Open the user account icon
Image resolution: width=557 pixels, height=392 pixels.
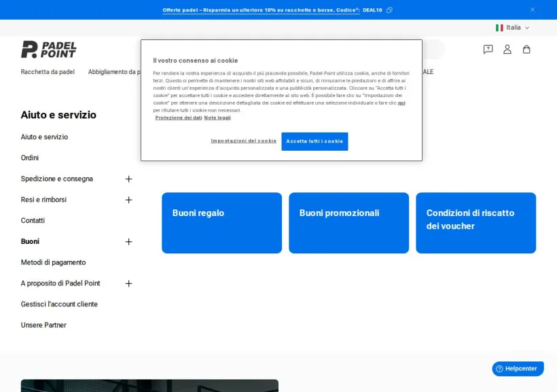[x=507, y=49]
